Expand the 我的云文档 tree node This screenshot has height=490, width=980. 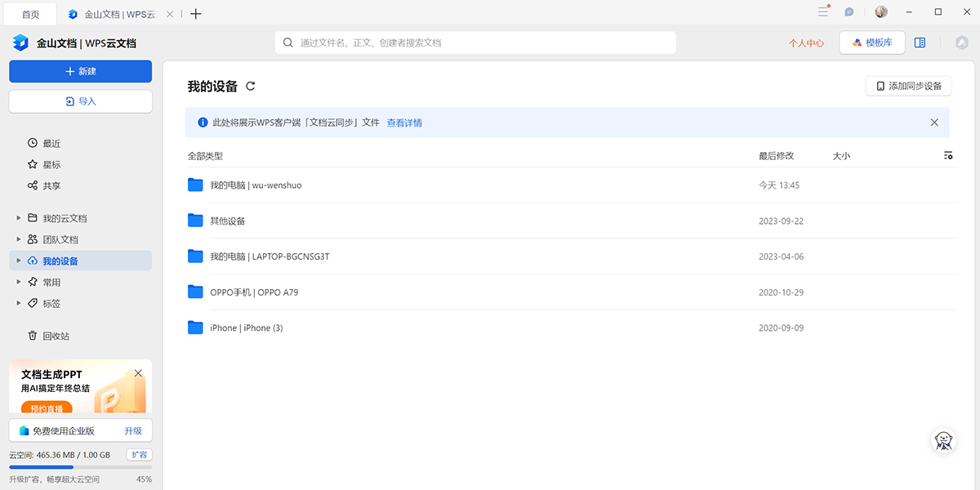click(x=19, y=218)
